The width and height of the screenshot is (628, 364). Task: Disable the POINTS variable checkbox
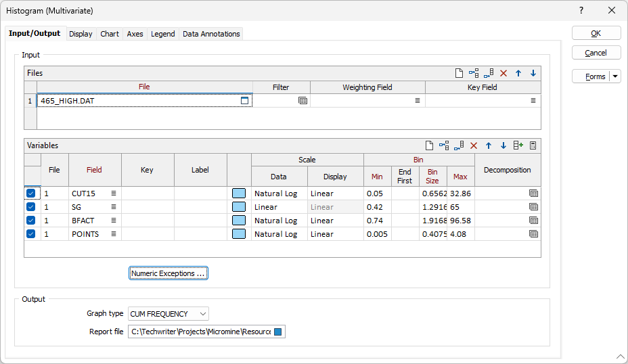[31, 234]
